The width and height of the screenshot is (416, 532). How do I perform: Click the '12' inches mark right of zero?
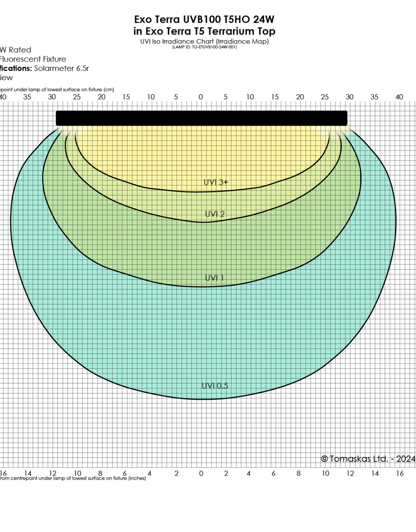(x=350, y=474)
